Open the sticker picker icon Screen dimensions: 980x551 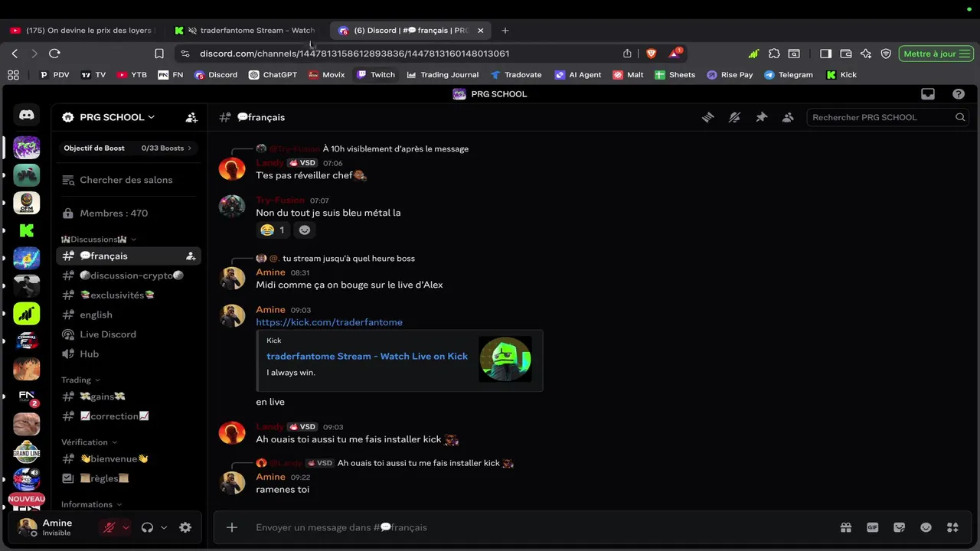899,527
